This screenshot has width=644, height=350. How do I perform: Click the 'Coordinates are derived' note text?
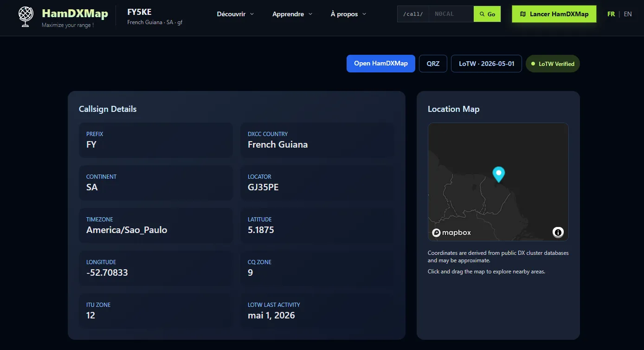tap(498, 257)
